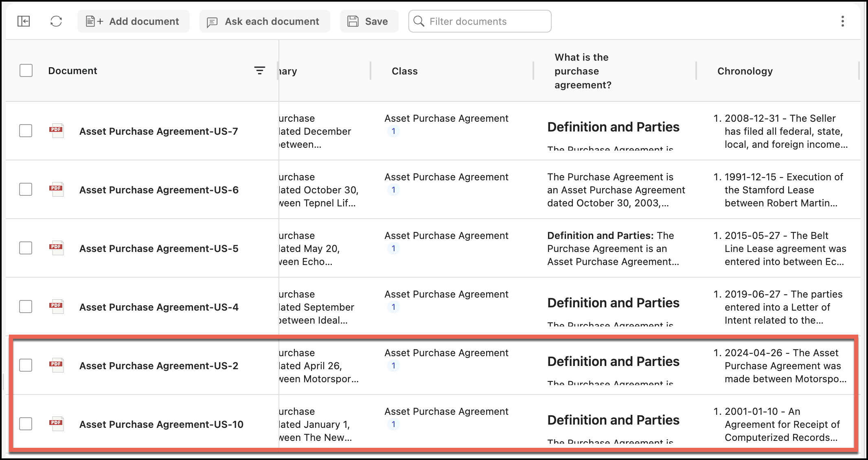
Task: Click the US-10 chronology cell starting 2001-01-10
Action: (x=777, y=424)
